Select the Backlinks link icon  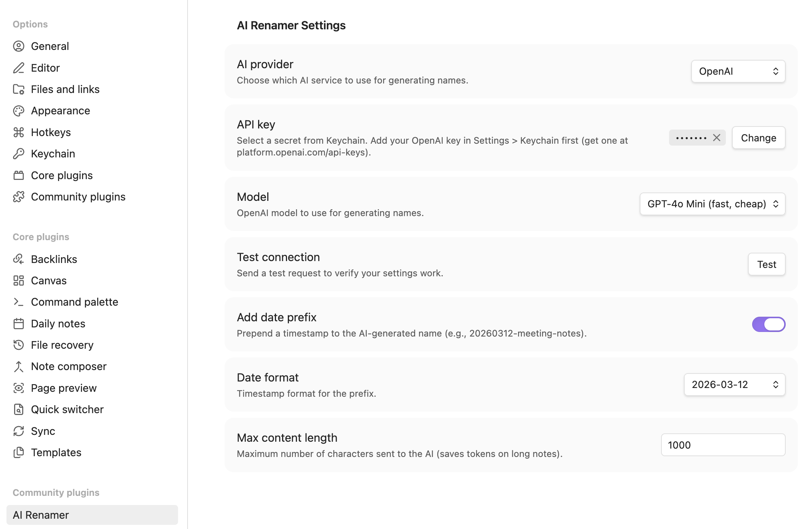coord(19,259)
